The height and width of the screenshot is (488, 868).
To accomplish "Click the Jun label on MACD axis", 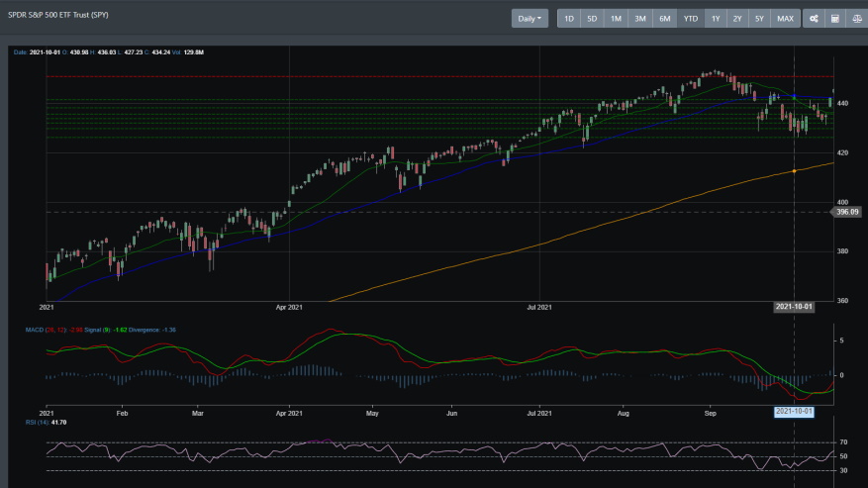I will [451, 413].
